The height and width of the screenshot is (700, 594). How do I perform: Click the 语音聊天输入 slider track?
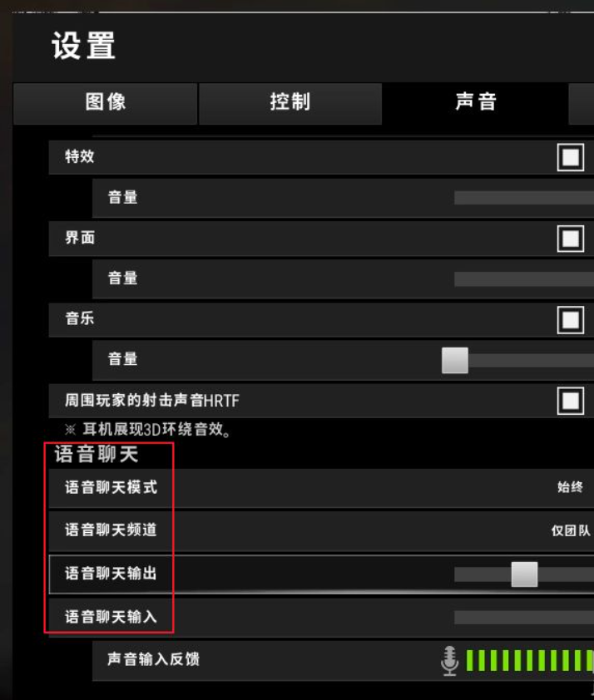coord(524,618)
